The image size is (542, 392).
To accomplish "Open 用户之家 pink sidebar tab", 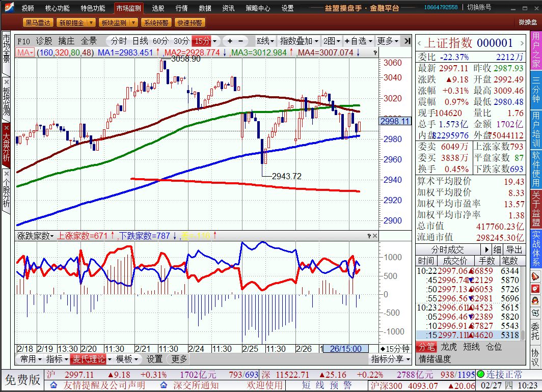I will [x=536, y=50].
